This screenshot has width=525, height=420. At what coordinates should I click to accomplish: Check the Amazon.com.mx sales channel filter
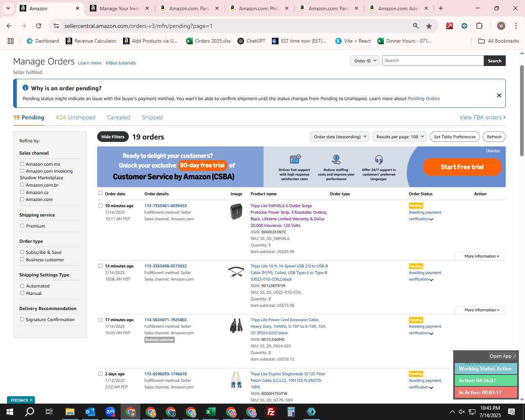tap(22, 164)
